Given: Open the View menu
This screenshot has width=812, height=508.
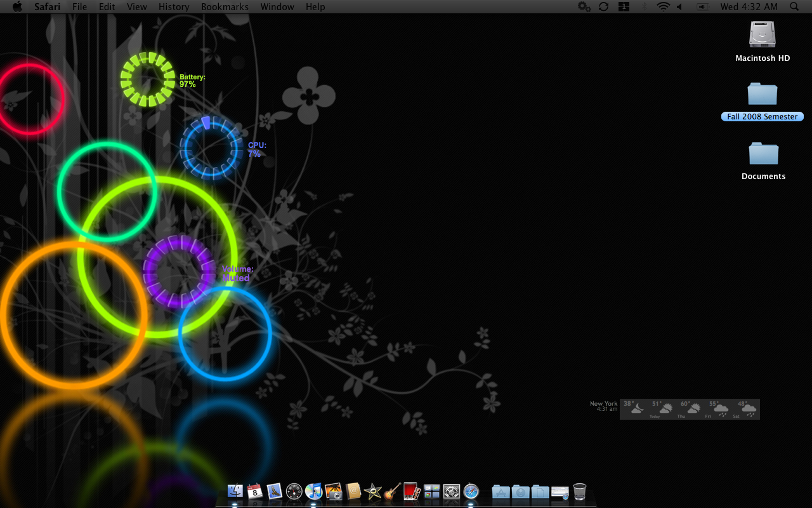Looking at the screenshot, I should point(137,6).
